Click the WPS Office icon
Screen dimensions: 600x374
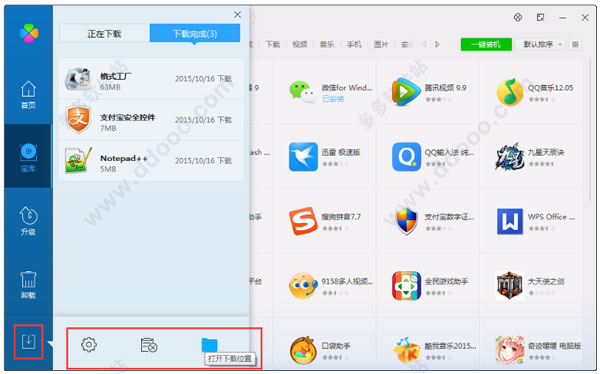point(510,221)
